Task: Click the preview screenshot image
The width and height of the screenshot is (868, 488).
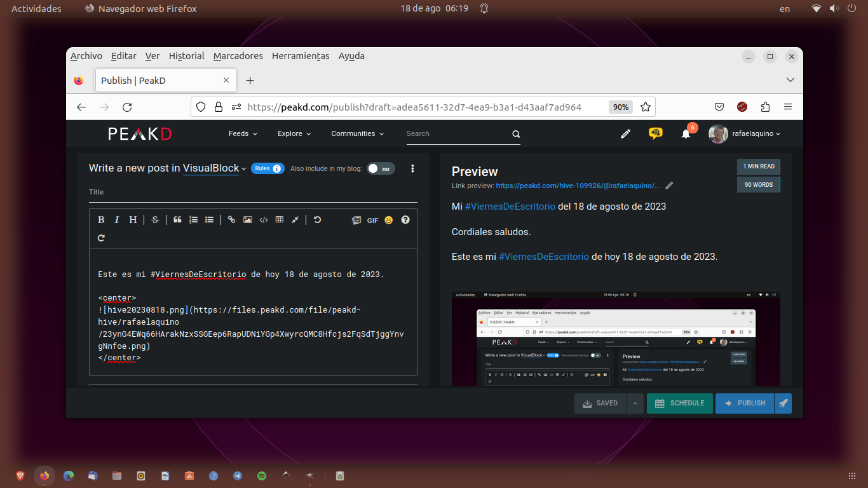Action: pos(616,339)
